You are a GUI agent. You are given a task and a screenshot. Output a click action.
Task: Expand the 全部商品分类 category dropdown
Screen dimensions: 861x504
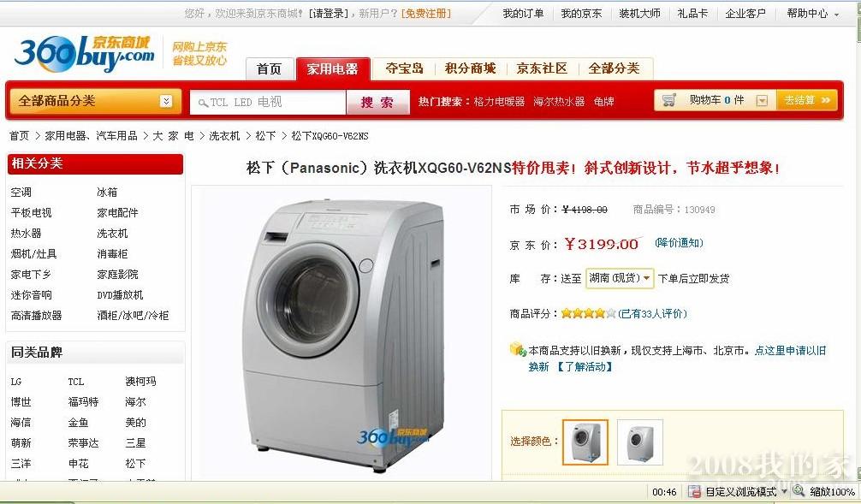(x=166, y=101)
